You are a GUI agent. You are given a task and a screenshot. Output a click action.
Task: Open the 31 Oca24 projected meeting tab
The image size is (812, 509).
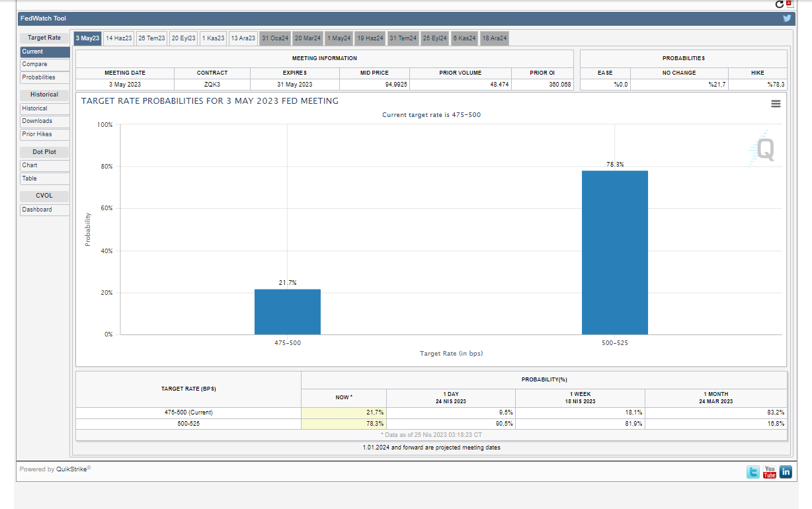click(275, 38)
